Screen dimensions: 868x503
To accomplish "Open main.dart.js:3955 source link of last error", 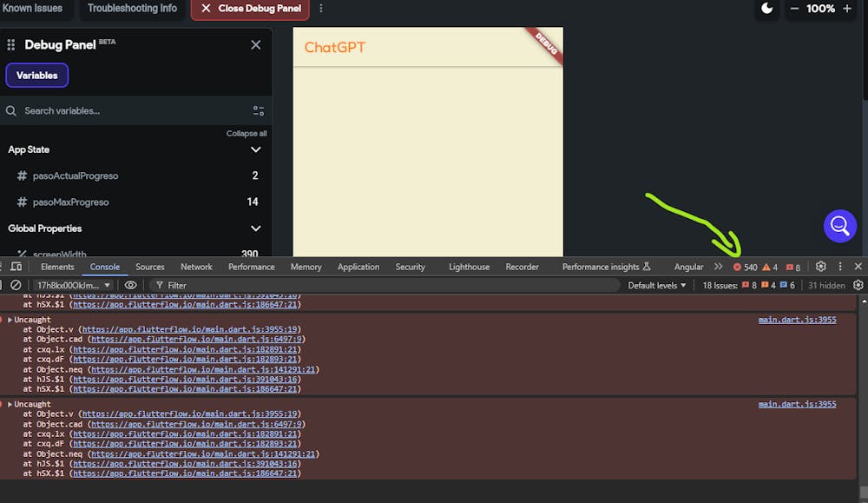I will [797, 404].
